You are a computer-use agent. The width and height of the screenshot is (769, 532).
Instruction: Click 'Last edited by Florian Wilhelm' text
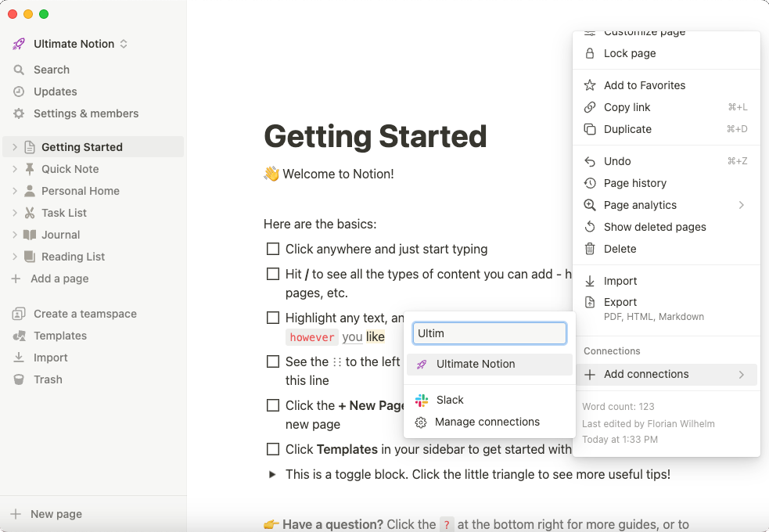(x=649, y=423)
